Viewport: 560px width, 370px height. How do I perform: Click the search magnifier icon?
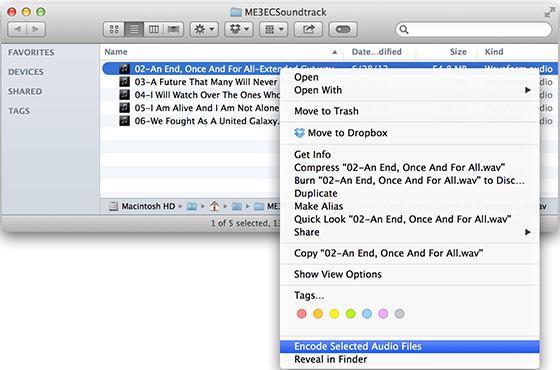pos(404,29)
